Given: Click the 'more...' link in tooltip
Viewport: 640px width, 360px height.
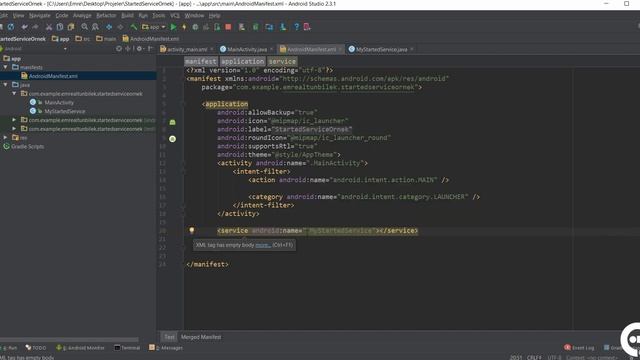Looking at the screenshot, I should point(262,245).
